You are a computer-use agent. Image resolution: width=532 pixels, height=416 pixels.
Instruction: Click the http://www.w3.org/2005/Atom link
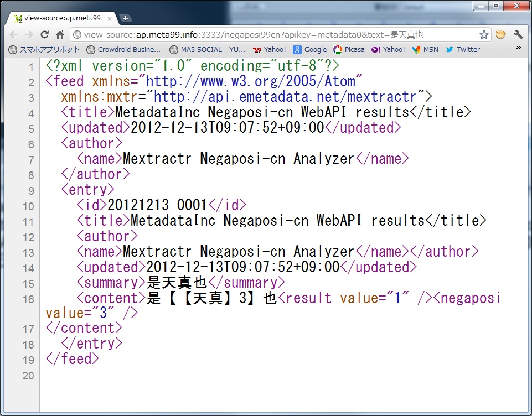pyautogui.click(x=251, y=81)
